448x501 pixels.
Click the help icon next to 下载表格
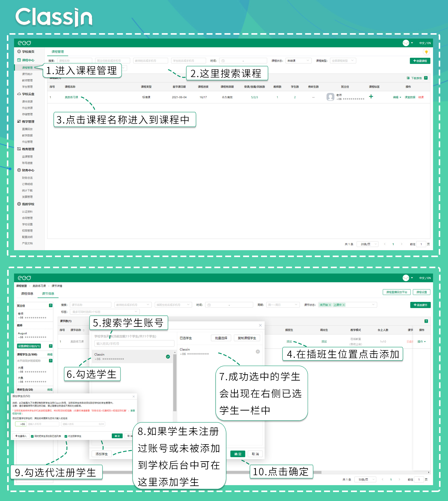pos(426,78)
